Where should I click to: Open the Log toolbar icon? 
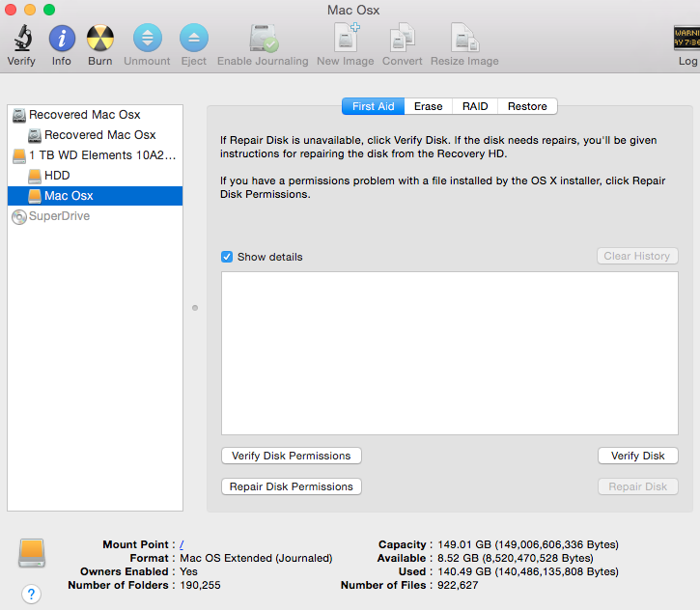point(687,38)
